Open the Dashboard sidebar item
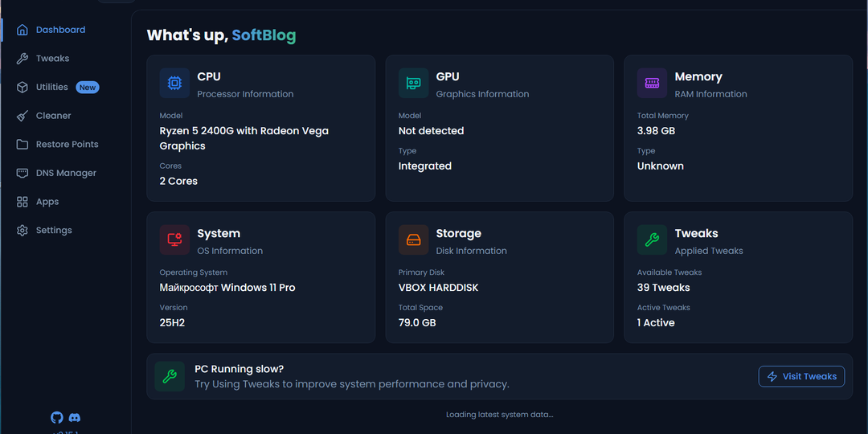Image resolution: width=868 pixels, height=434 pixels. tap(60, 30)
